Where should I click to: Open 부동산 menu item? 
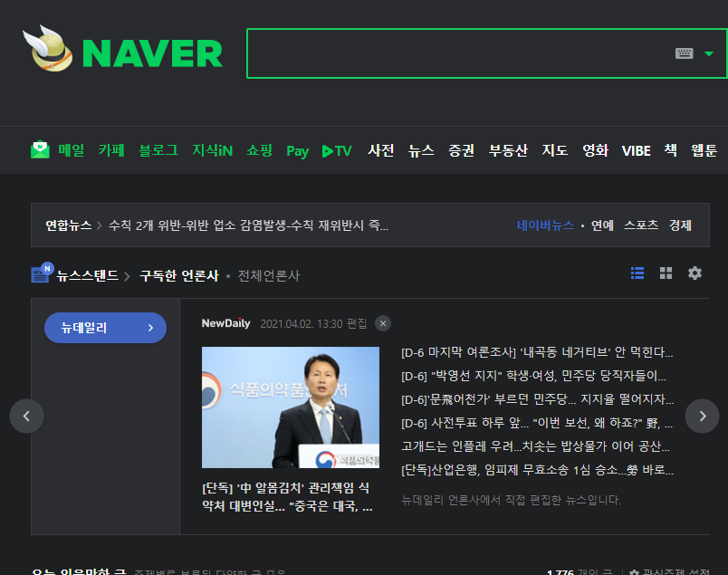pos(508,150)
